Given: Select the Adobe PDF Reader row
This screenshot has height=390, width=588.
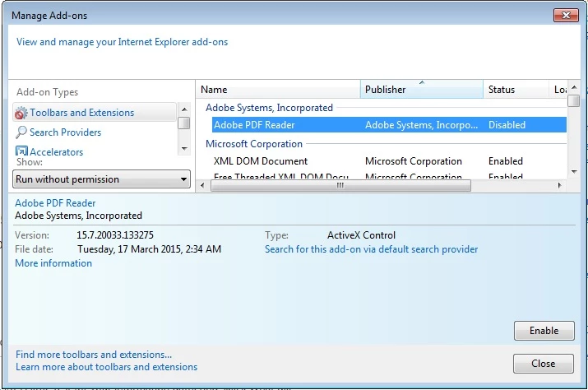Looking at the screenshot, I should (x=389, y=125).
